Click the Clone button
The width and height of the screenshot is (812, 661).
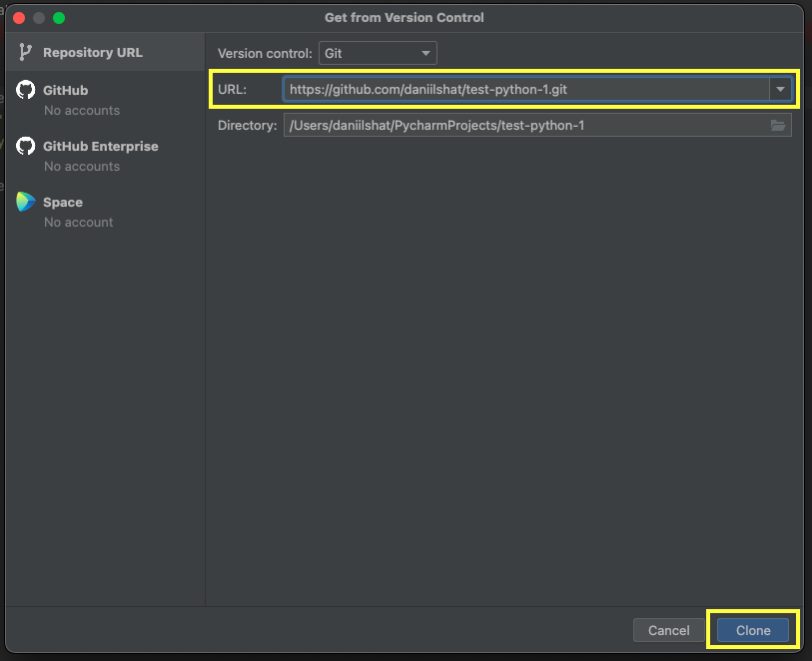pyautogui.click(x=753, y=630)
